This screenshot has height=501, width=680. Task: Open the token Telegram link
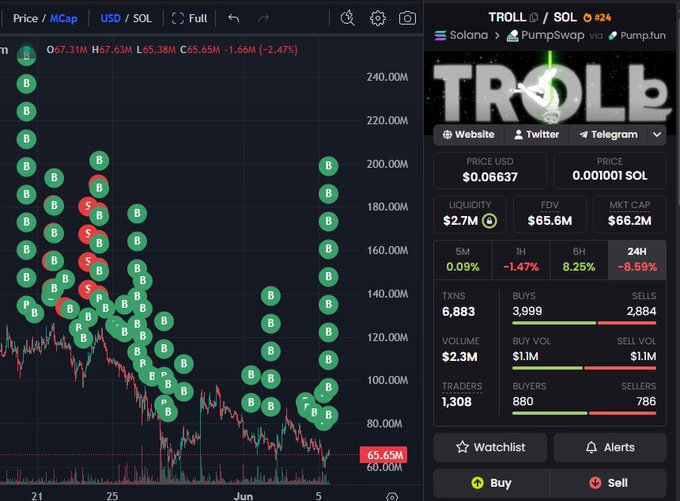click(x=608, y=134)
